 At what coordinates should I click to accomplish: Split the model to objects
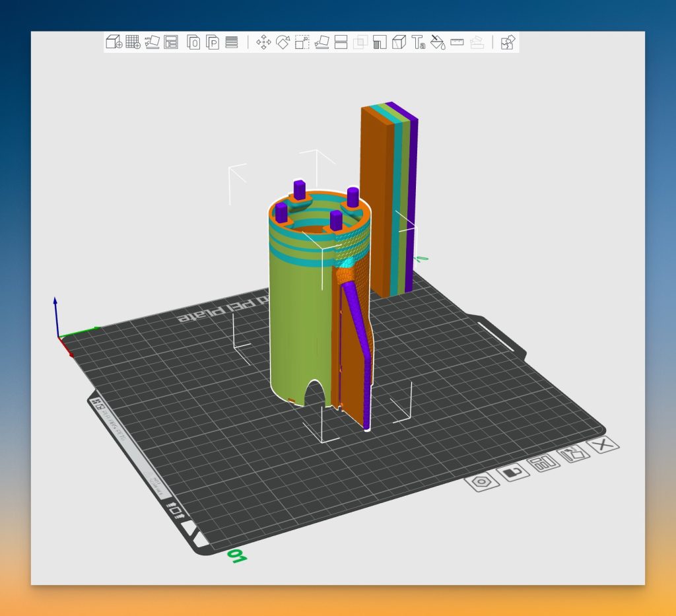[x=193, y=42]
